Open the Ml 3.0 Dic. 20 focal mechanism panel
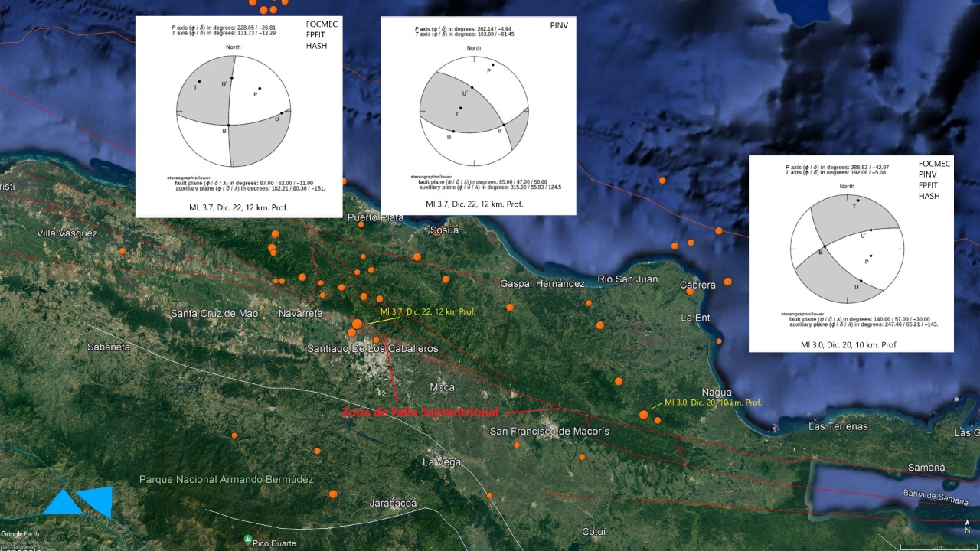 coord(851,253)
